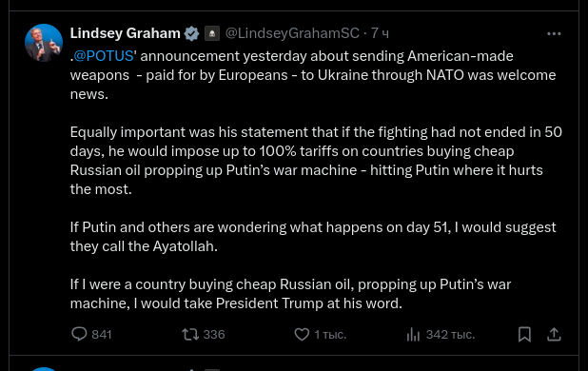
Task: Open view analytics bar chart icon
Action: [x=413, y=334]
